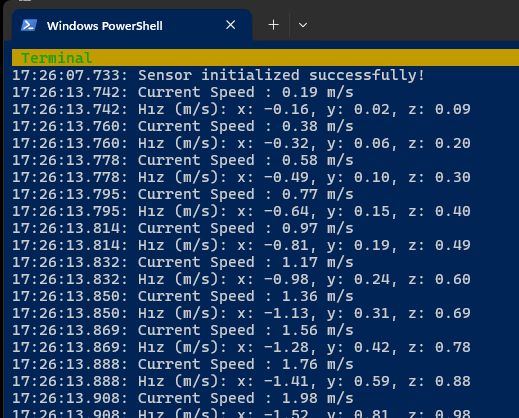Click the Hız line with x: -0.16

click(x=241, y=109)
